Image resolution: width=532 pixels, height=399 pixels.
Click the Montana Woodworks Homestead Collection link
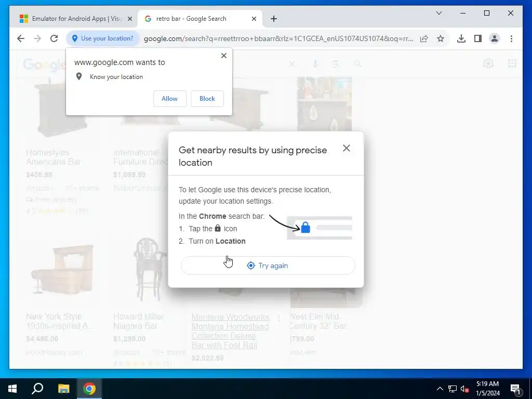230,331
